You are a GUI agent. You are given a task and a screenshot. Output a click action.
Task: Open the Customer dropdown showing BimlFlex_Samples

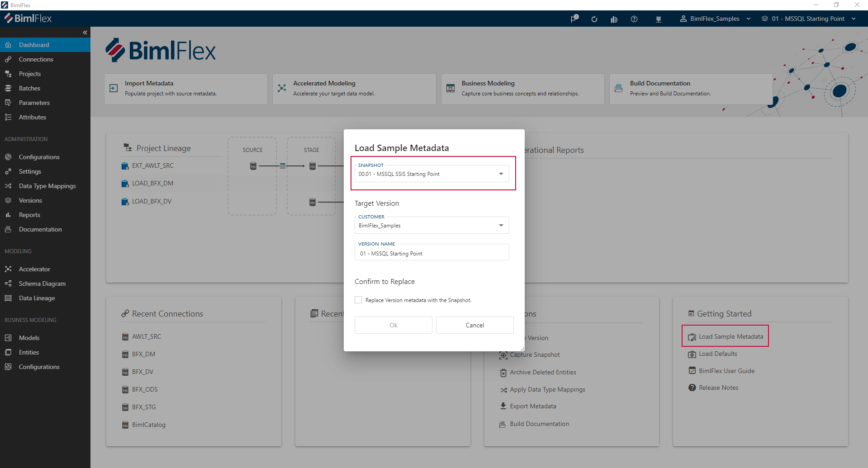(x=500, y=225)
